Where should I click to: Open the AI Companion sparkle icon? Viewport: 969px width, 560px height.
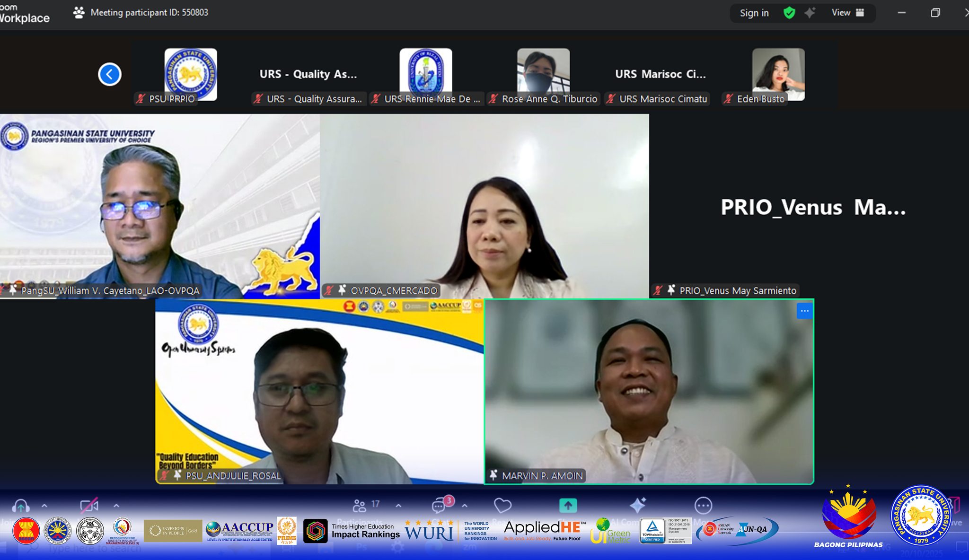click(637, 505)
